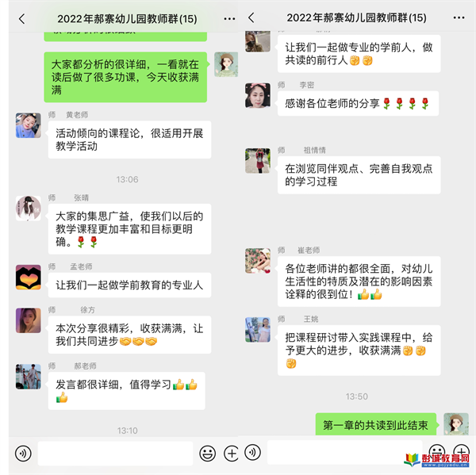Select message '让我们一起做学前教育的专业人'

click(x=129, y=285)
